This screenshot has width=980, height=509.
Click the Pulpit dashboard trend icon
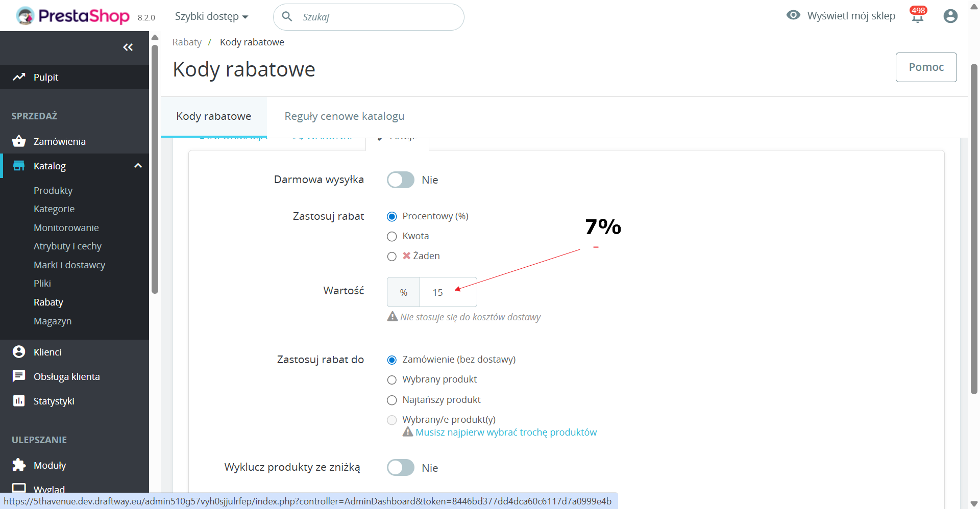point(19,77)
